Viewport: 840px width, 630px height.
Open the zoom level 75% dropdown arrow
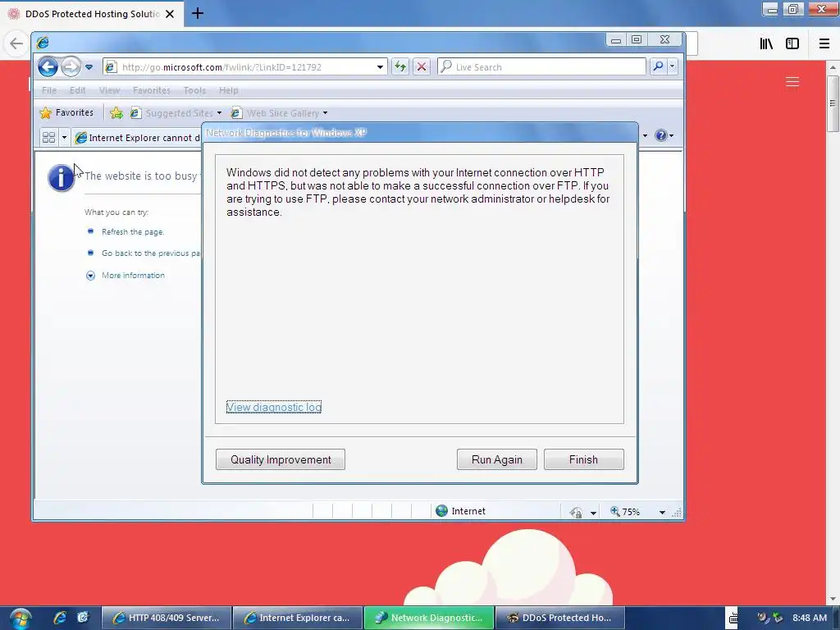[x=662, y=513]
